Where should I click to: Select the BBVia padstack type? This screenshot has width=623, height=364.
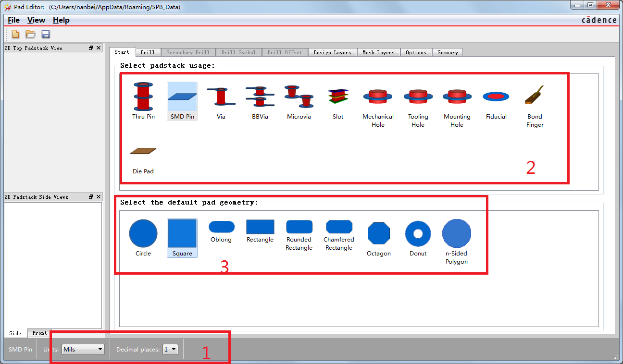(x=260, y=100)
